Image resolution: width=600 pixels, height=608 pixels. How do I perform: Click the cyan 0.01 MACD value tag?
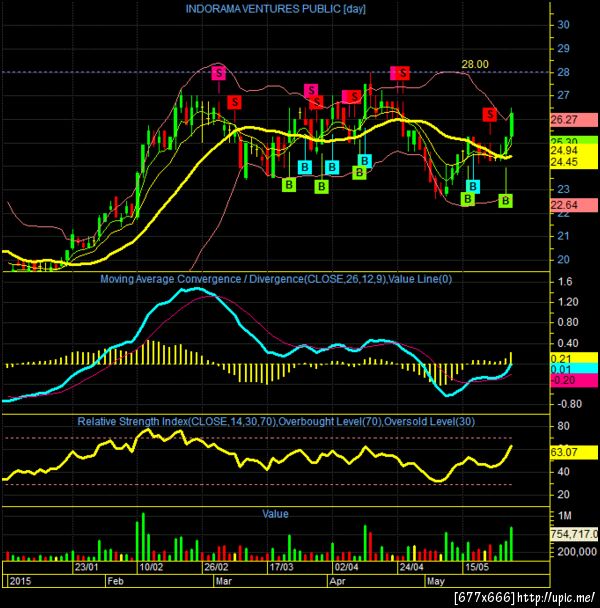point(574,369)
